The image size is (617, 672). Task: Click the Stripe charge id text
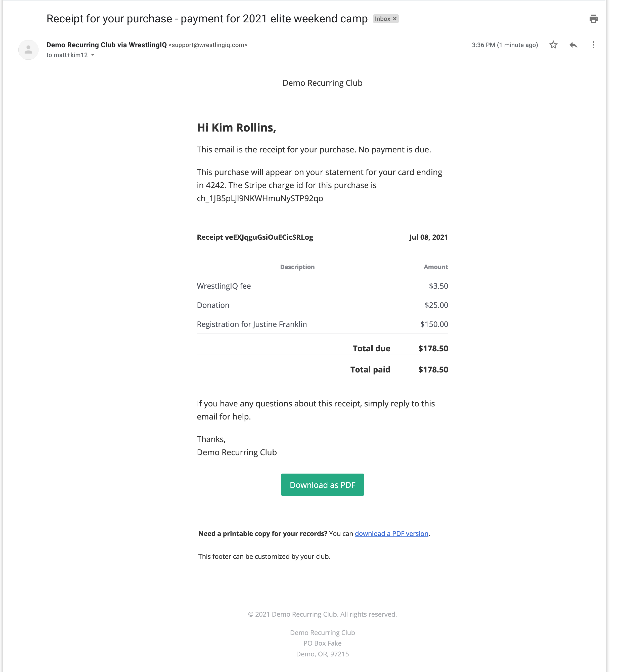click(260, 198)
